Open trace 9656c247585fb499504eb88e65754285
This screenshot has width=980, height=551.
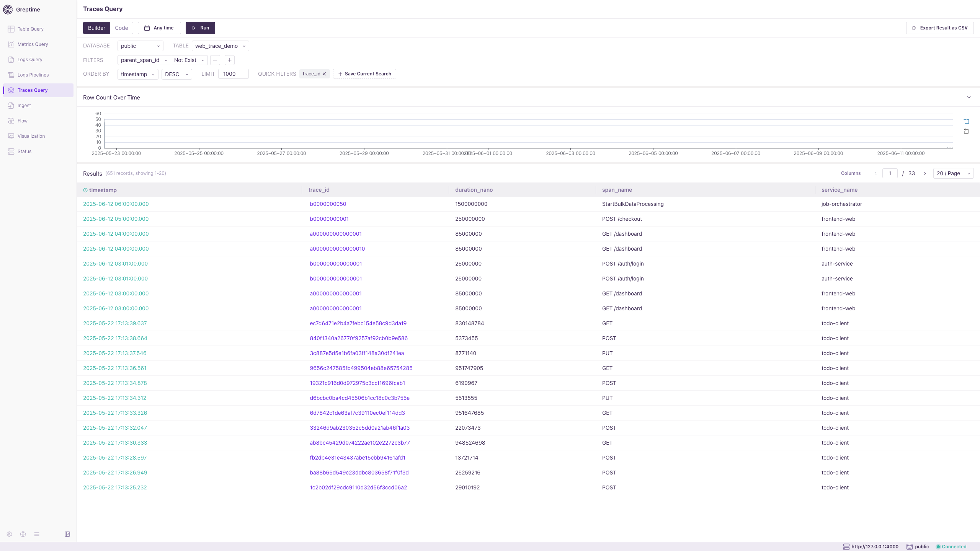pyautogui.click(x=361, y=368)
